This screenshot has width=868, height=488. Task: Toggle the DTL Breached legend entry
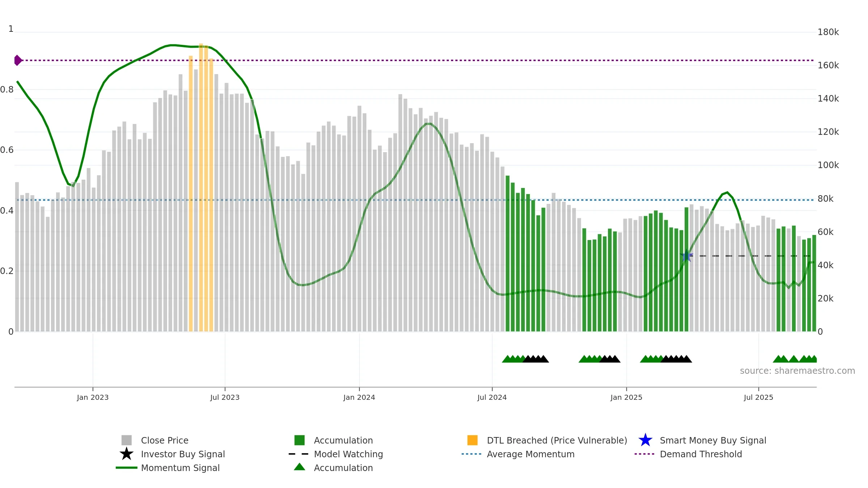[x=547, y=440]
